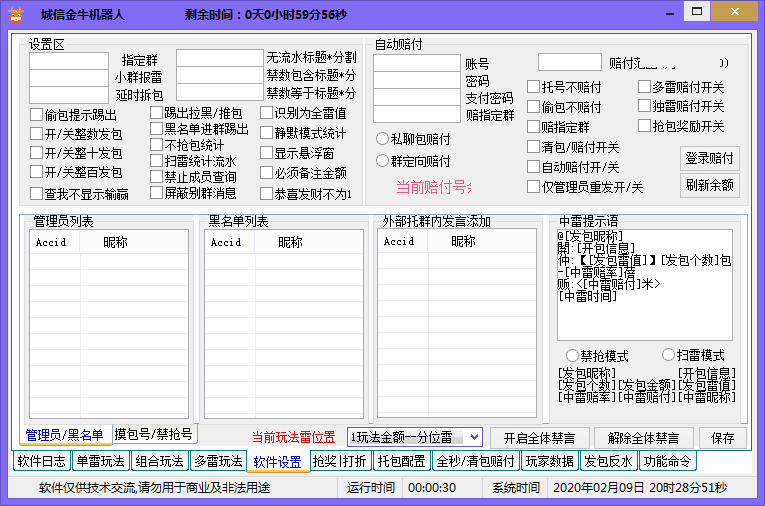Select 禁抢模式 radio button
The height and width of the screenshot is (506, 765).
coord(572,355)
